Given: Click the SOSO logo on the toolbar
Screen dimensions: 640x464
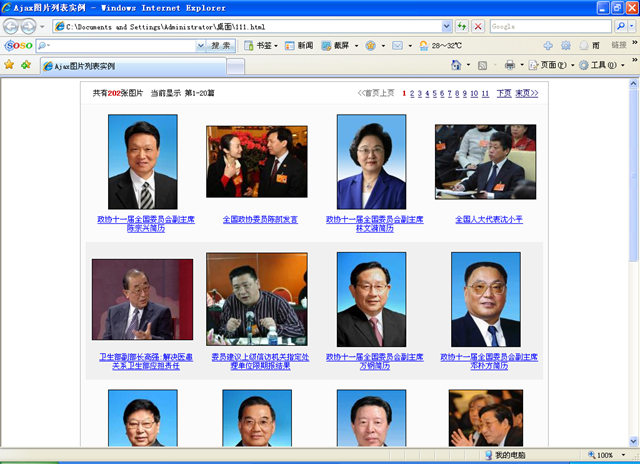Looking at the screenshot, I should (x=18, y=46).
